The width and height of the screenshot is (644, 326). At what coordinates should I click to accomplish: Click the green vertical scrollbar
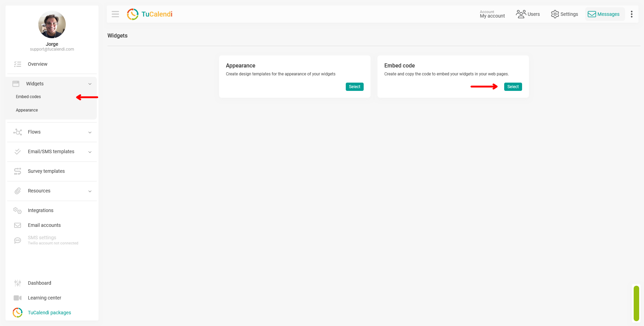636,303
